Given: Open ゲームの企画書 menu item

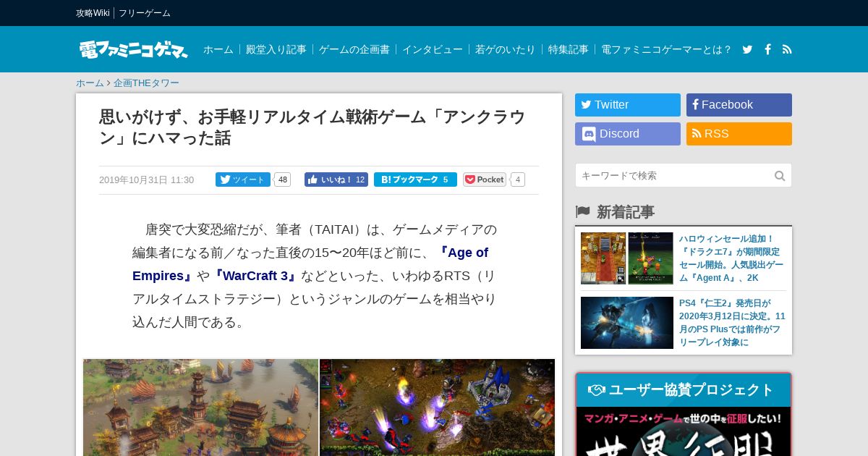Looking at the screenshot, I should point(354,49).
